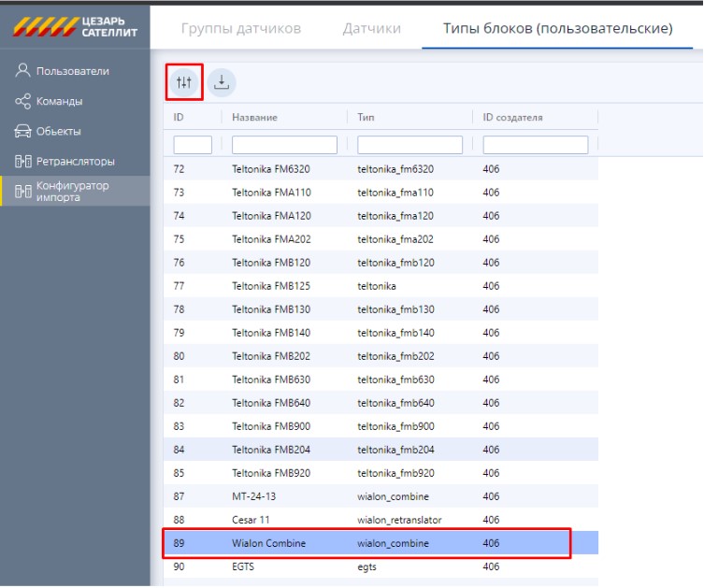The height and width of the screenshot is (588, 704).
Task: Select the Teltonika FMB120 row
Action: (x=381, y=263)
